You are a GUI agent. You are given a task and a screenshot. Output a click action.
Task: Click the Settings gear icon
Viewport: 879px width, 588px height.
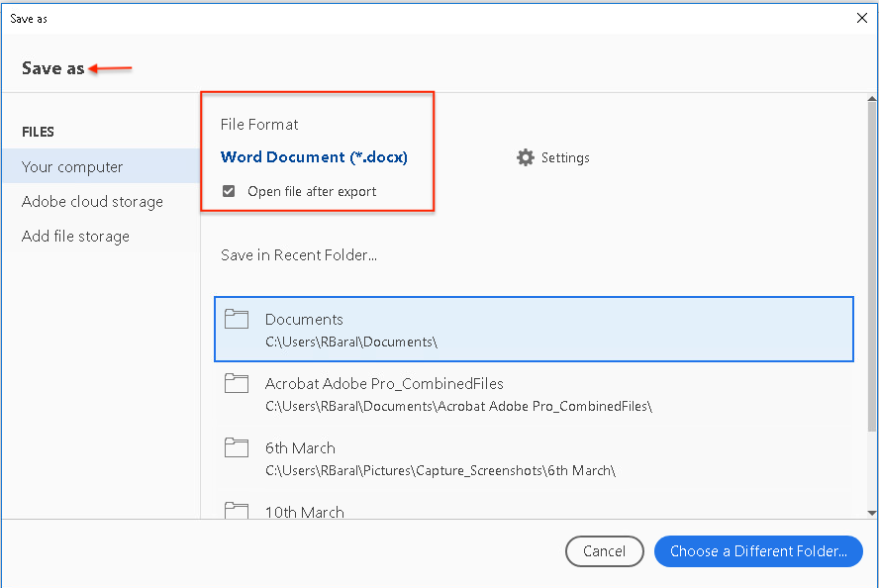point(526,157)
